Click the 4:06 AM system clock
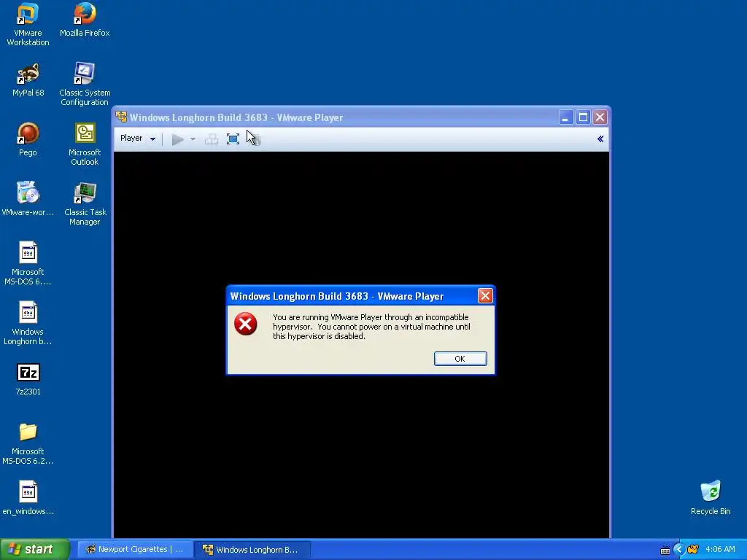The height and width of the screenshot is (560, 747). coord(720,550)
